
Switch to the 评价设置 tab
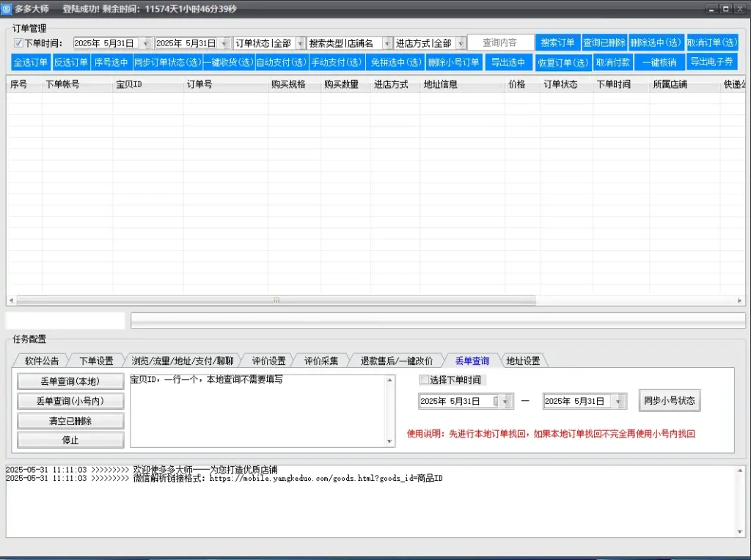[x=268, y=361]
